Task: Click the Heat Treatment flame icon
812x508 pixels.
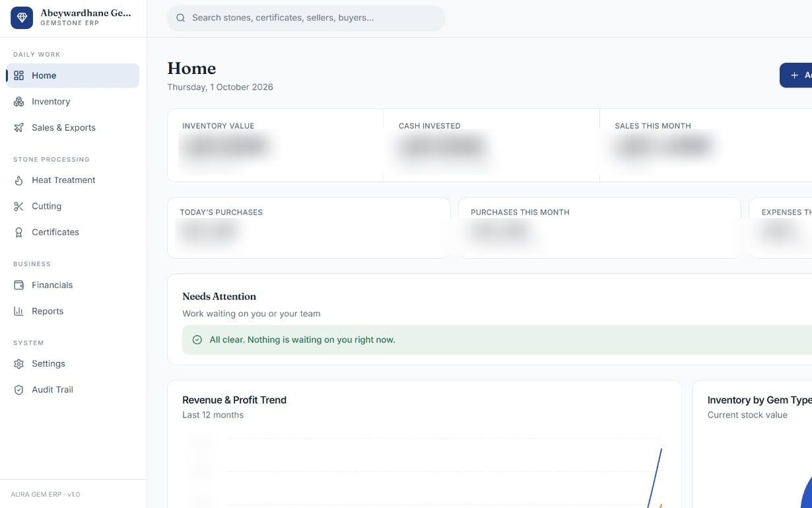Action: point(18,180)
